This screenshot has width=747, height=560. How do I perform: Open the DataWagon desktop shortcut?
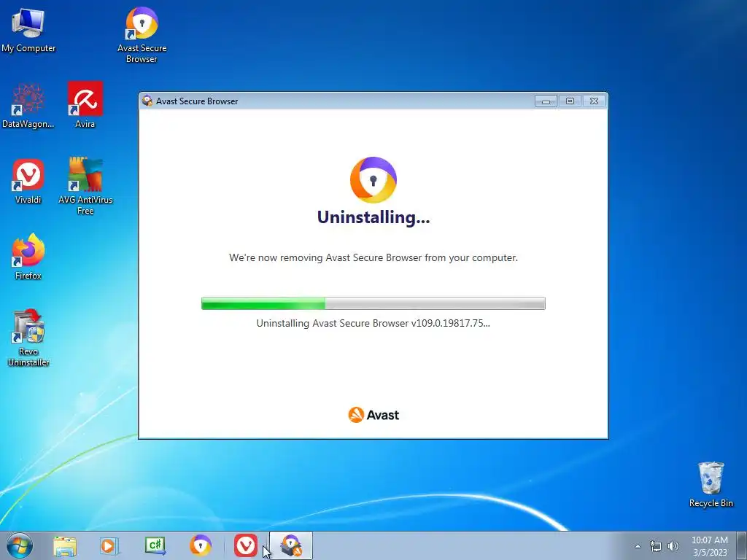click(28, 105)
